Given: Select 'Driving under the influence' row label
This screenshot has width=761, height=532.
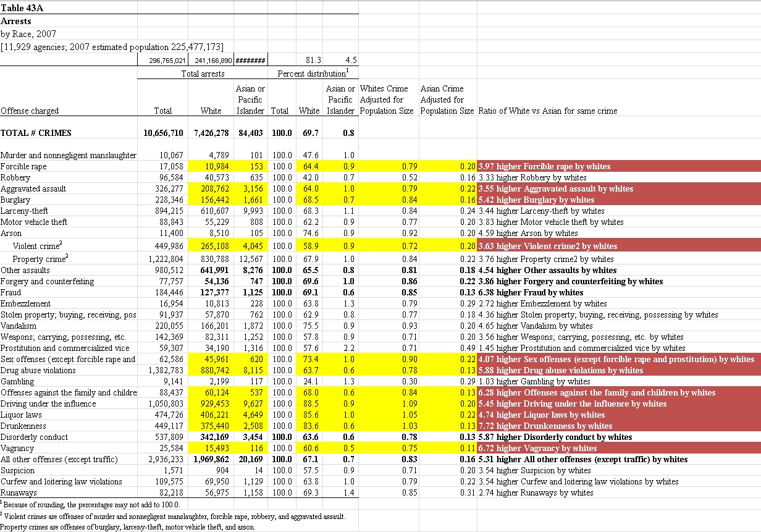Looking at the screenshot, I should [49, 403].
